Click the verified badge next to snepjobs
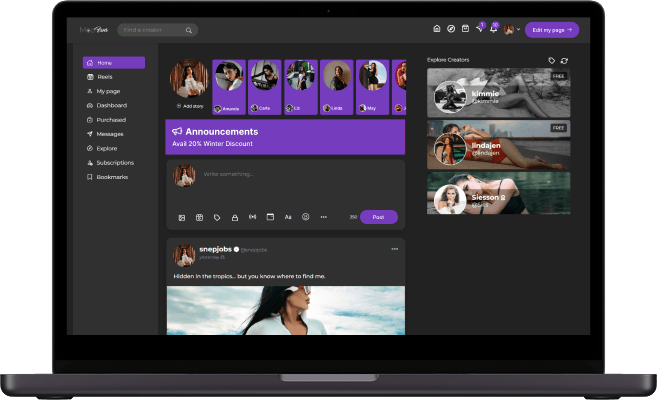The width and height of the screenshot is (657, 401). 236,249
